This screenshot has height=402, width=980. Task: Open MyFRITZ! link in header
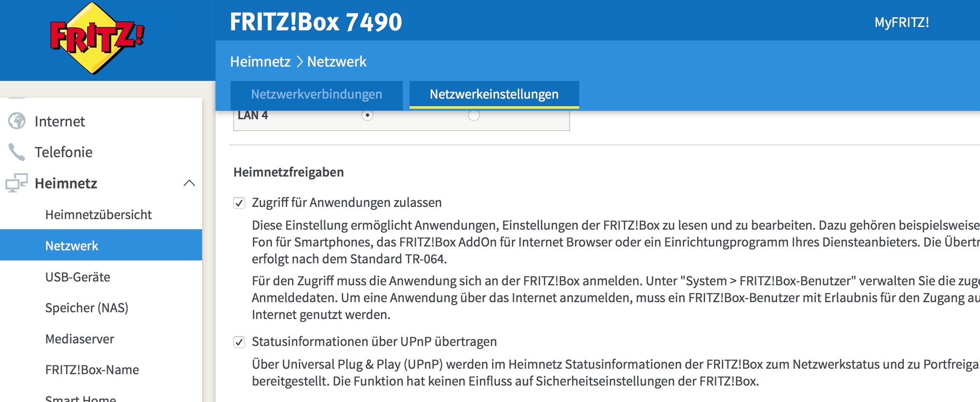pyautogui.click(x=901, y=22)
